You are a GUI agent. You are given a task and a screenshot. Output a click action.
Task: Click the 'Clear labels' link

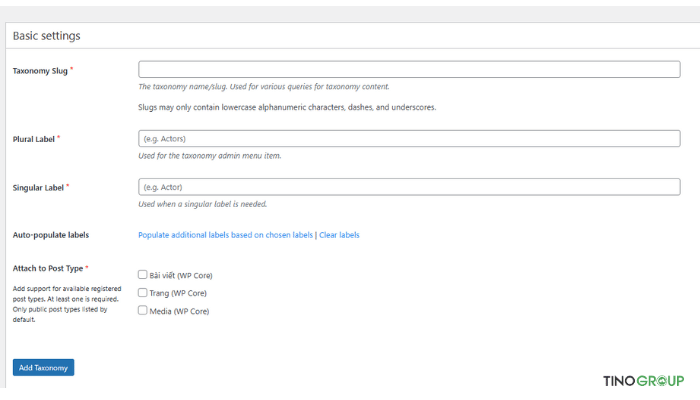339,235
